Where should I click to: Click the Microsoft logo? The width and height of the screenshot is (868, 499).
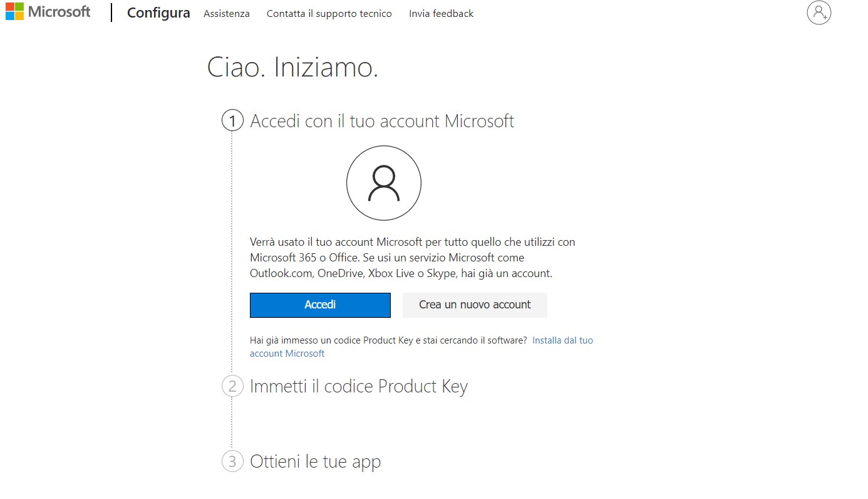(47, 12)
